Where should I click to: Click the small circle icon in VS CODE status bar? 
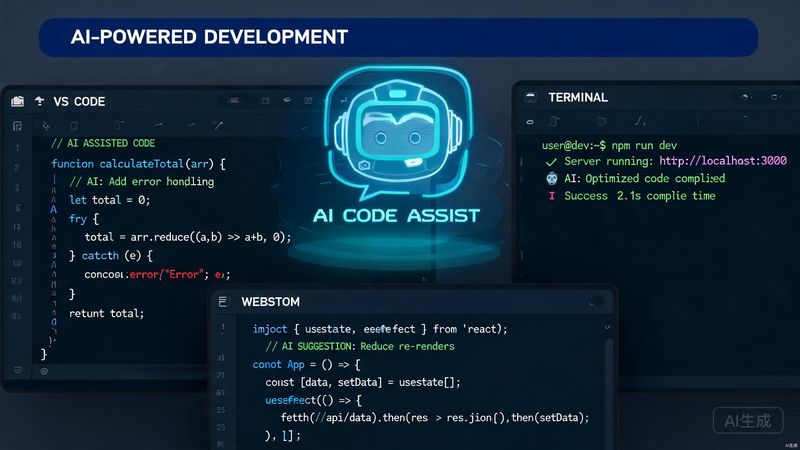pos(44,371)
